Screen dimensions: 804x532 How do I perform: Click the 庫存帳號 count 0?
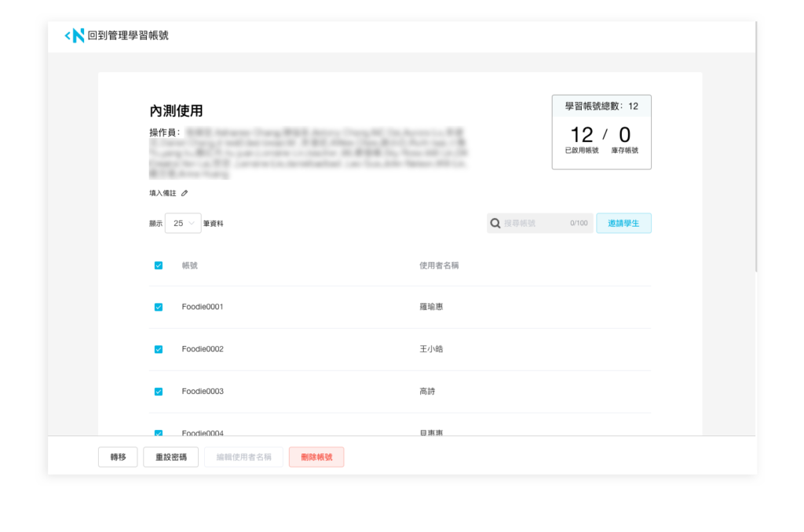click(624, 135)
